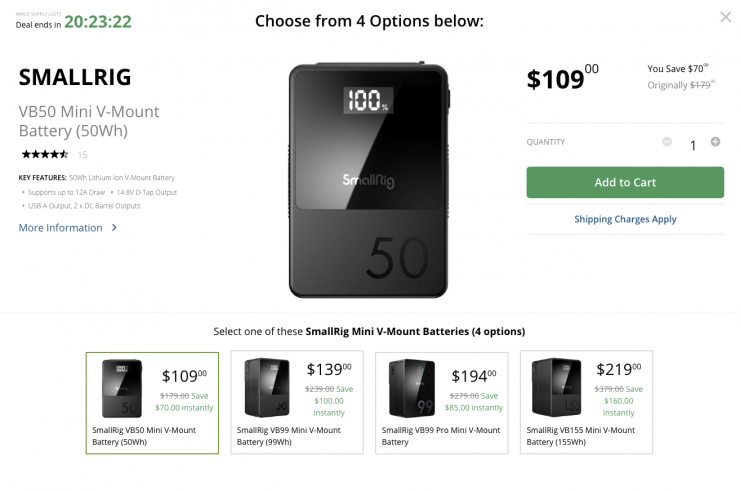Decrease quantity with minus icon

point(667,142)
